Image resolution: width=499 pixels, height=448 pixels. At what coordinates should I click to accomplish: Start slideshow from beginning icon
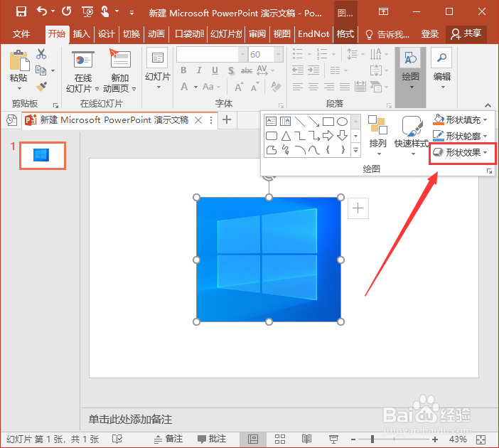[x=87, y=12]
